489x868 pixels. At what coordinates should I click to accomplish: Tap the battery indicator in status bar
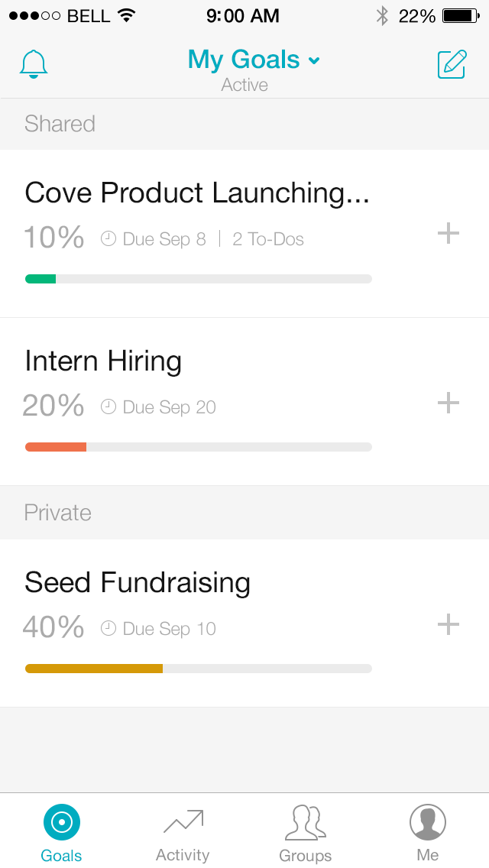pyautogui.click(x=460, y=16)
